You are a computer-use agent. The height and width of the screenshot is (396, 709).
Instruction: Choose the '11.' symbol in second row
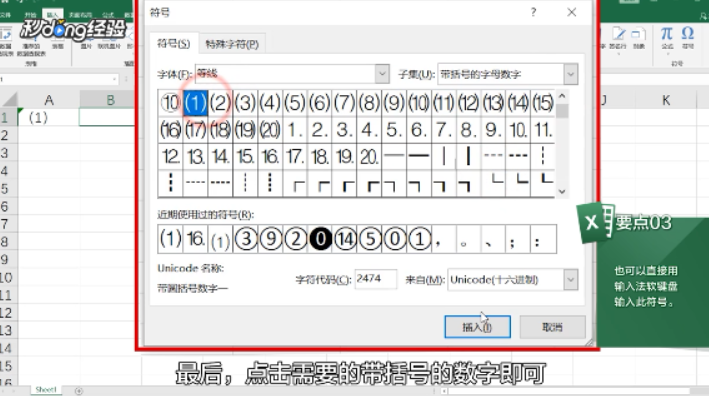tap(543, 130)
